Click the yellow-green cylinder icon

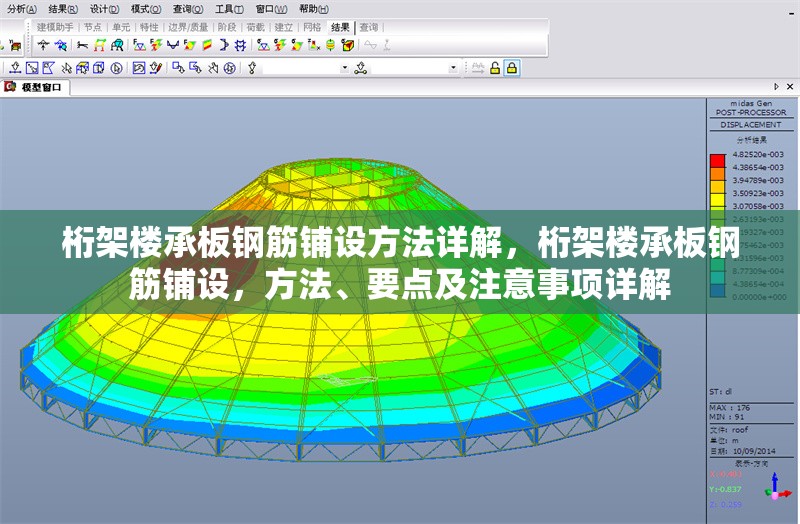pos(331,45)
